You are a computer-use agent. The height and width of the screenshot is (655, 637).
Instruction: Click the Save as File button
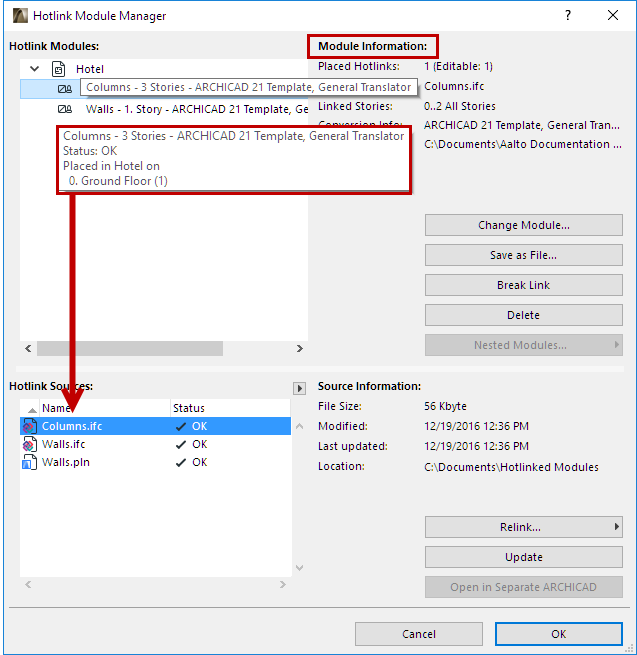pyautogui.click(x=523, y=255)
